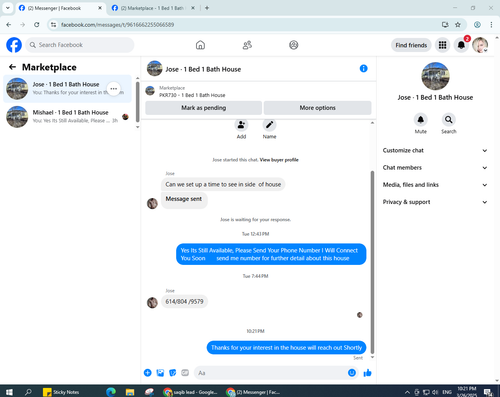Viewport: 500px width, 397px height.
Task: Attach a photo or file in composer
Action: [x=160, y=373]
